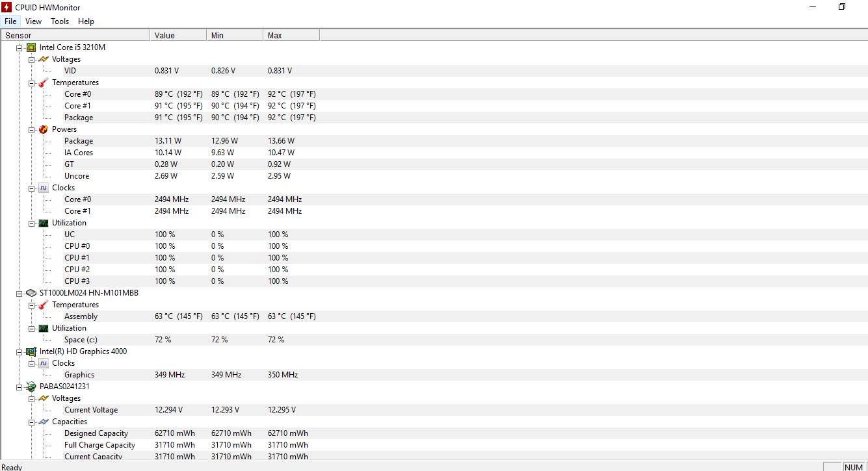Click the CPU Utilization chart icon
Image resolution: width=868 pixels, height=471 pixels.
pos(44,223)
